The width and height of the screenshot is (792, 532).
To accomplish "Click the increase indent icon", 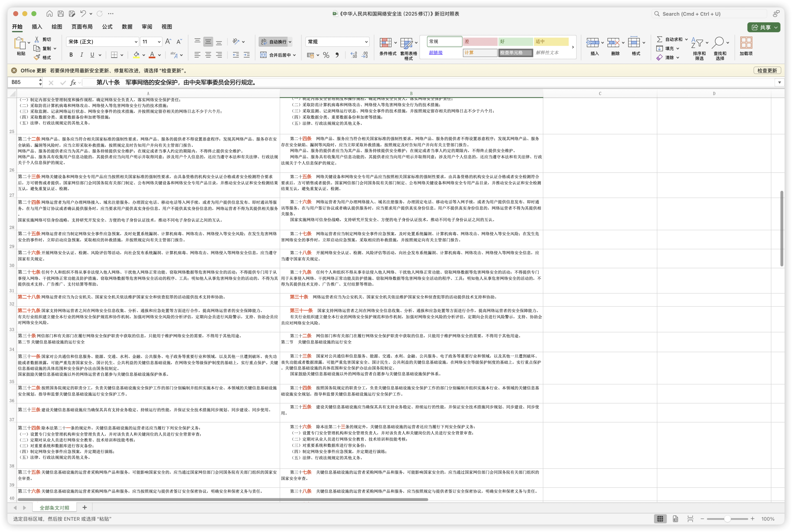I will tap(247, 55).
